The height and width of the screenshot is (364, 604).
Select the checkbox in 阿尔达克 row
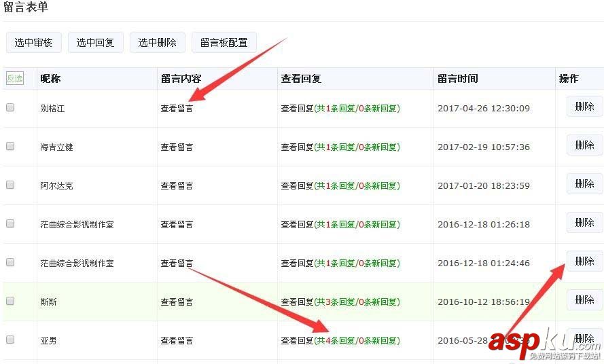[10, 185]
